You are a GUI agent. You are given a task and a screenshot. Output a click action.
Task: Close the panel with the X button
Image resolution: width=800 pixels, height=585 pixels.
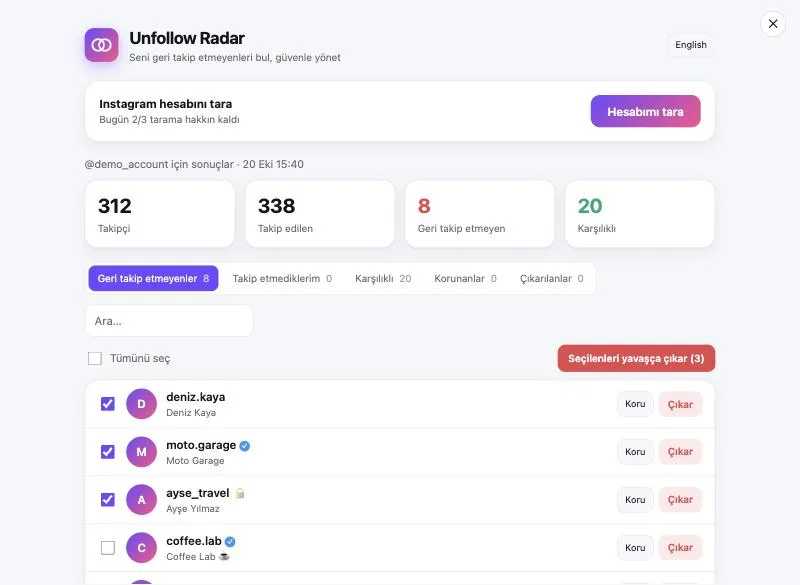click(773, 24)
